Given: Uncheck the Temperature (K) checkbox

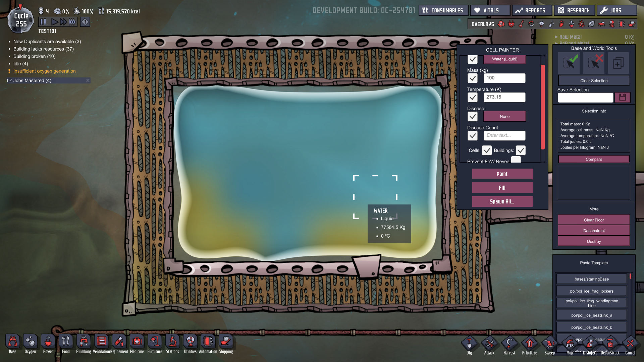Looking at the screenshot, I should (x=473, y=97).
